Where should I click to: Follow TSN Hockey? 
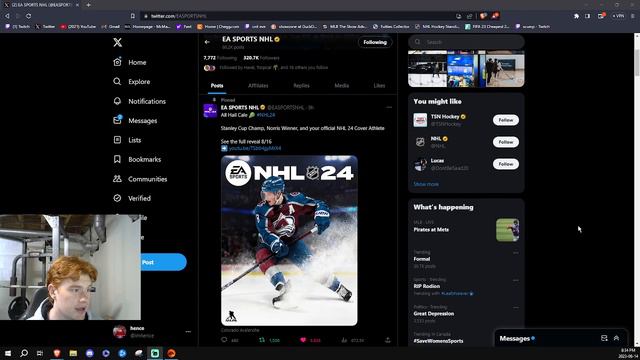tap(506, 120)
